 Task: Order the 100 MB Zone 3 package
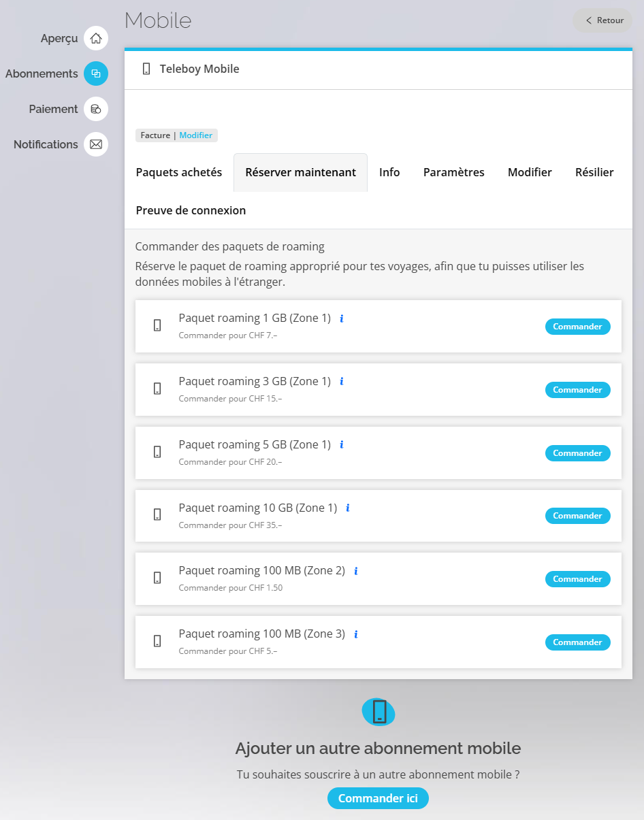tap(578, 642)
